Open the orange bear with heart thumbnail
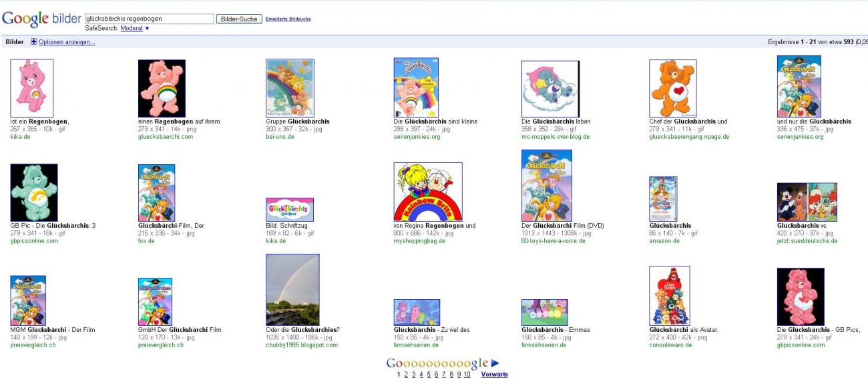This screenshot has height=384, width=868. (672, 88)
